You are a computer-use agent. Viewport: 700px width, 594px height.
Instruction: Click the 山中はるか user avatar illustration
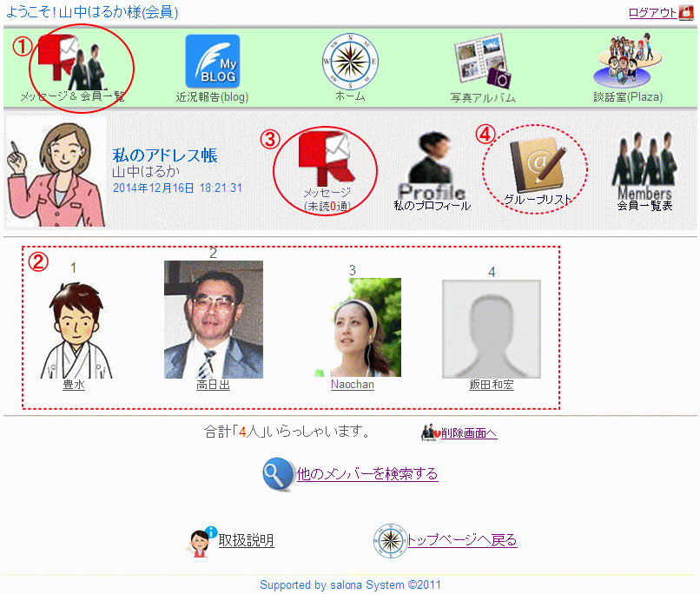(55, 170)
